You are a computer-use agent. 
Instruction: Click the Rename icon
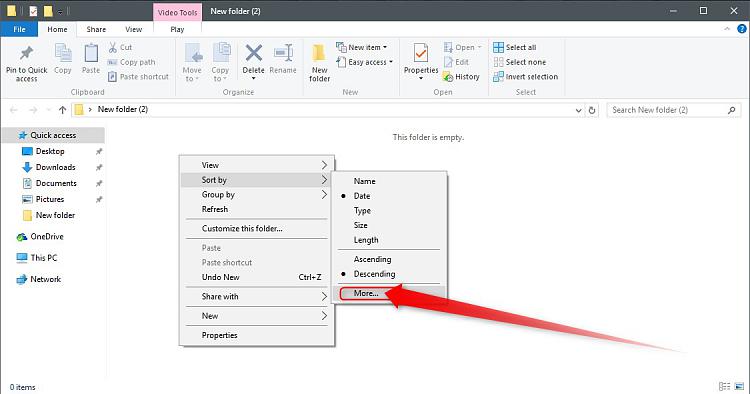point(283,53)
